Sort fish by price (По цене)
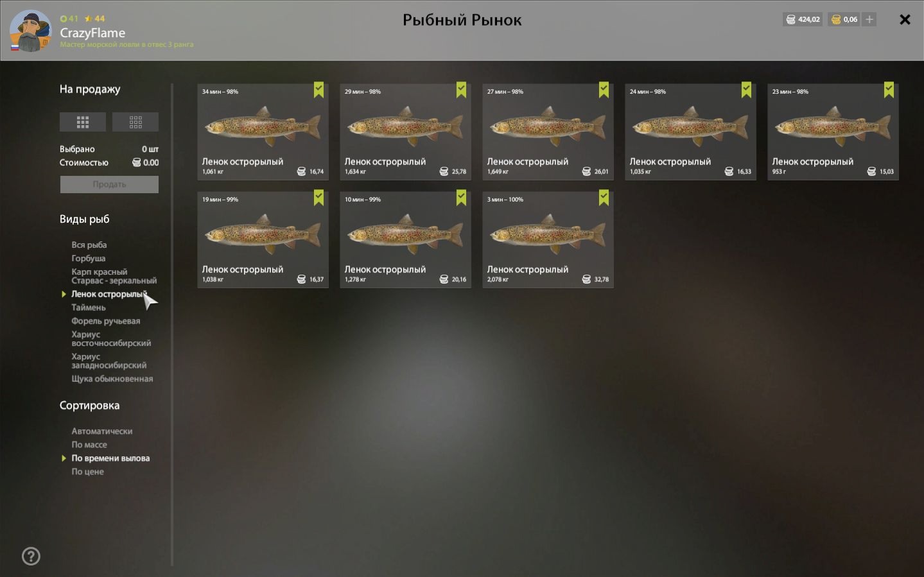This screenshot has height=577, width=924. click(x=87, y=472)
